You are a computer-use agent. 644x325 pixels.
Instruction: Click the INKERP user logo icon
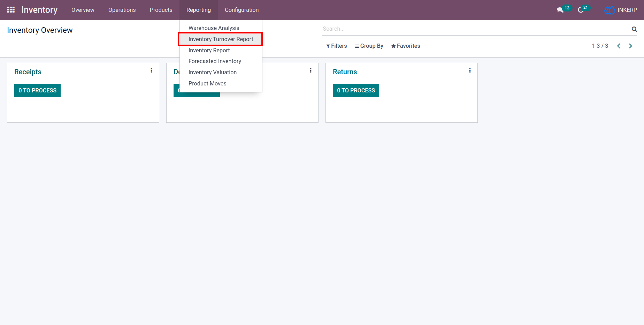pyautogui.click(x=610, y=10)
